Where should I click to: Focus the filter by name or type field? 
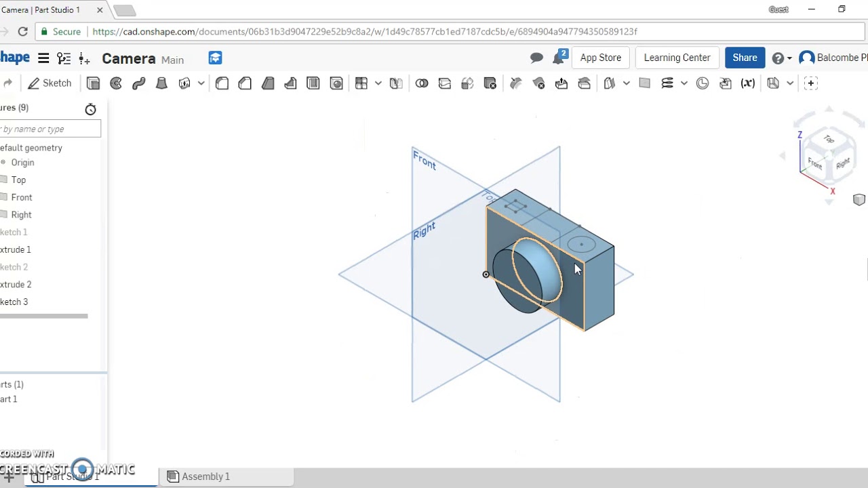50,129
